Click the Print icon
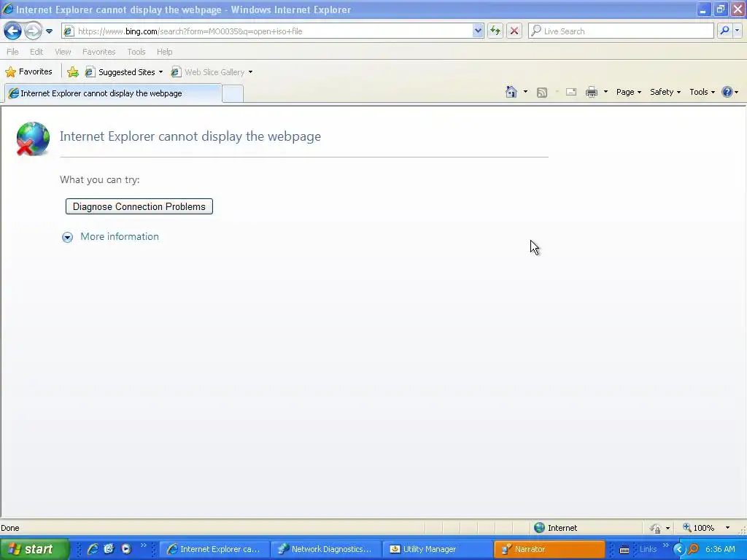 [x=592, y=93]
